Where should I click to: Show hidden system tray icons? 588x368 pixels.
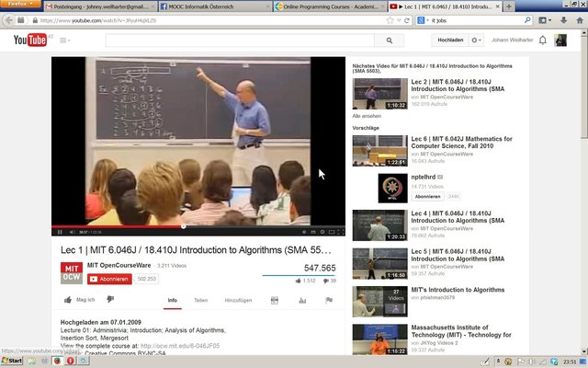click(498, 361)
